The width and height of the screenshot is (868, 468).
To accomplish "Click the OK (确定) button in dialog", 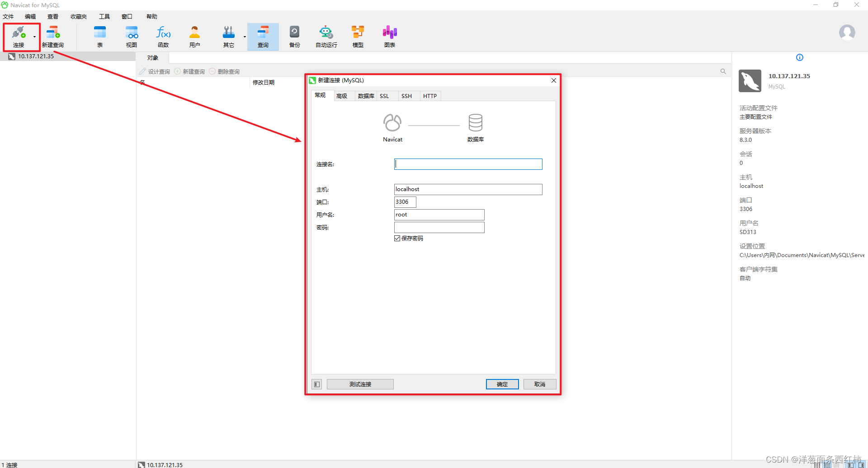I will [x=502, y=384].
